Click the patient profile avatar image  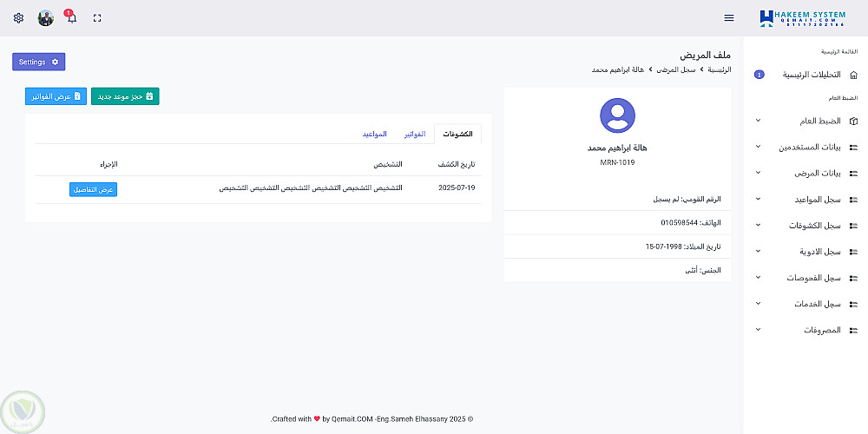pos(617,115)
